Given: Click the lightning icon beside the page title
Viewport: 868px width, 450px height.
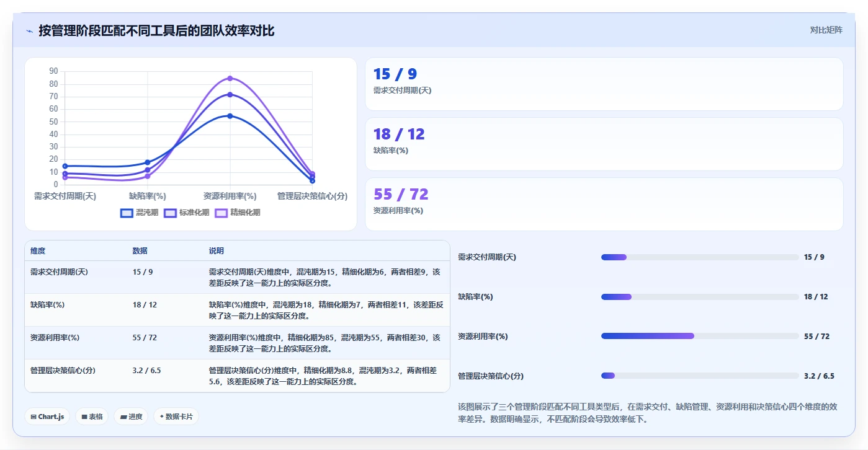Looking at the screenshot, I should (30, 31).
